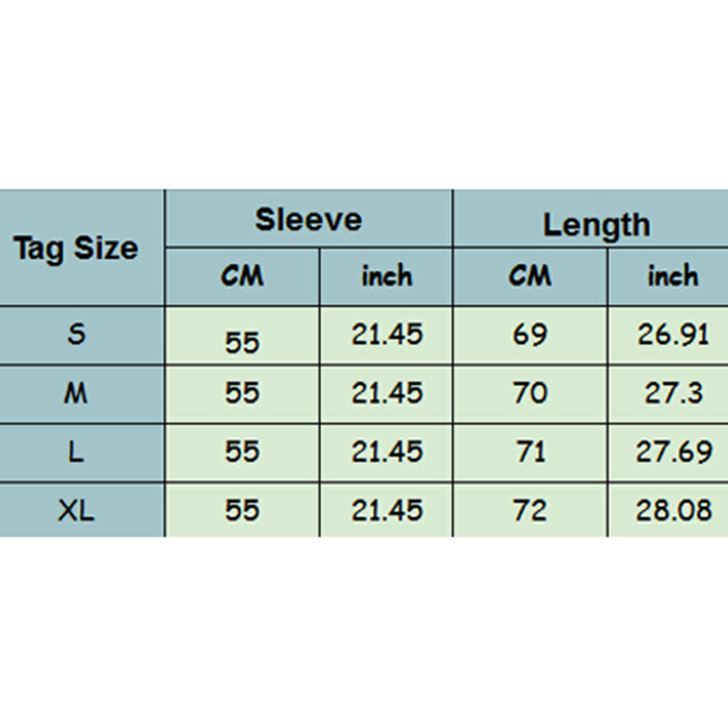This screenshot has height=728, width=728.
Task: Click the 21.45 sleeve inch cell for XL
Action: click(x=387, y=511)
